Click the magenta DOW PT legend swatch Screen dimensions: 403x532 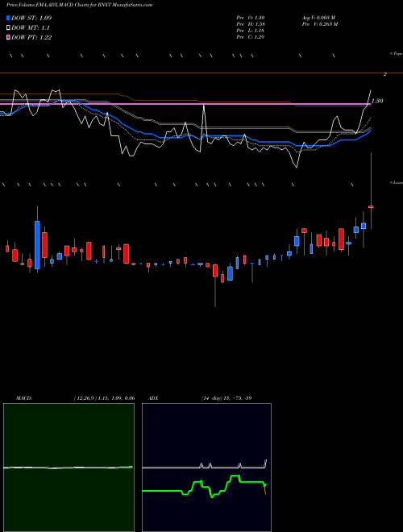click(8, 37)
